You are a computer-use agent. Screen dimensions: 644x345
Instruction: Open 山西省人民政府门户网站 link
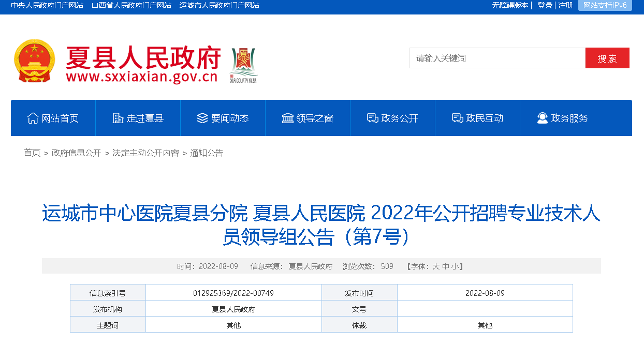click(131, 5)
